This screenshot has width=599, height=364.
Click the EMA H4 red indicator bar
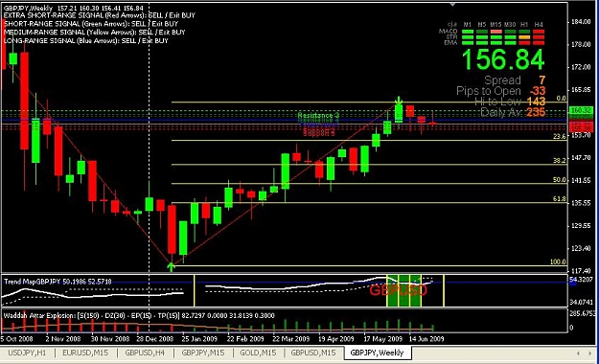pyautogui.click(x=539, y=43)
